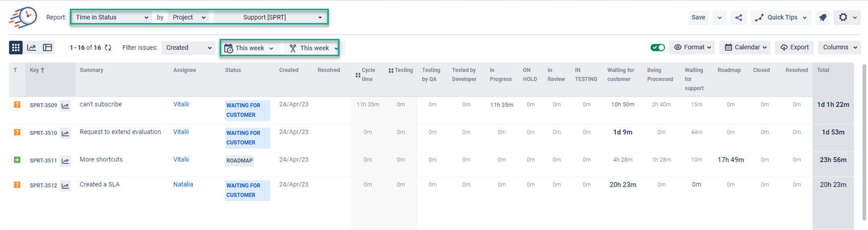Click the rocket announcement icon
The width and height of the screenshot is (868, 230).
coord(822,17)
